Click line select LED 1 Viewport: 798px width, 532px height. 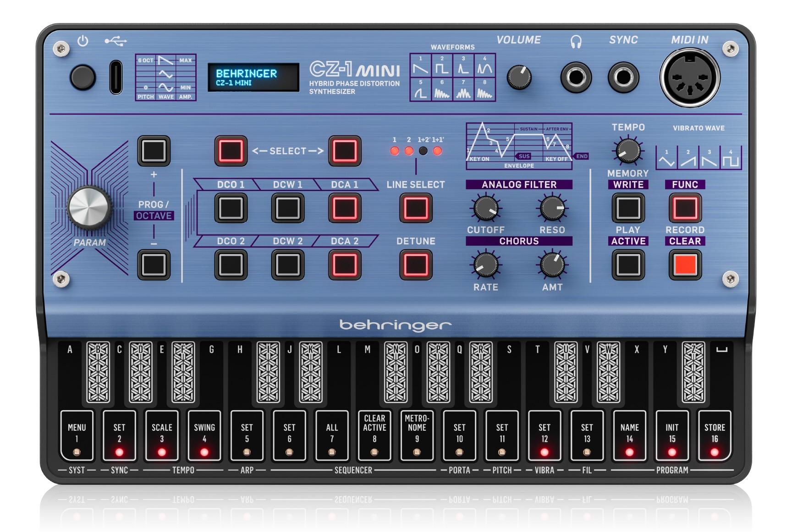pyautogui.click(x=395, y=151)
